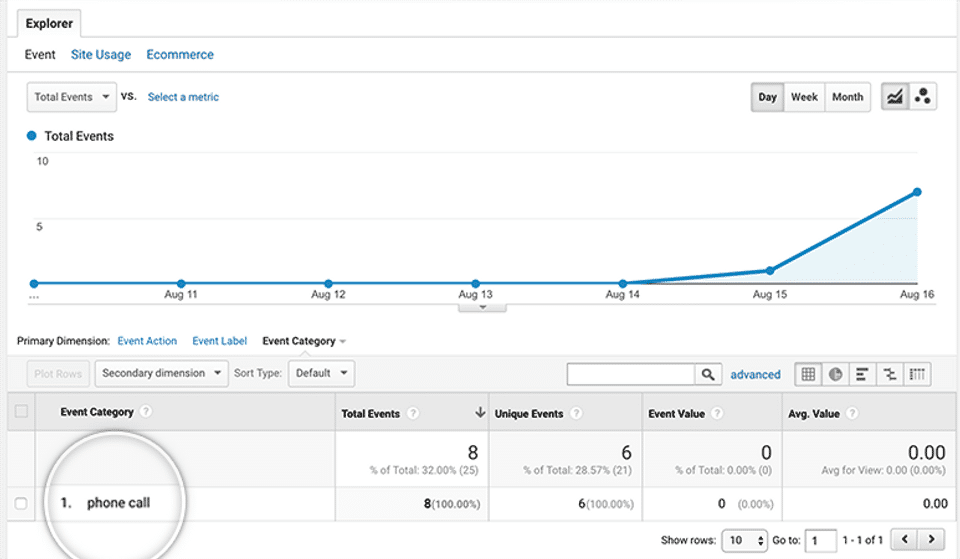Select the comparison view icon
The height and width of the screenshot is (559, 960).
(x=889, y=374)
